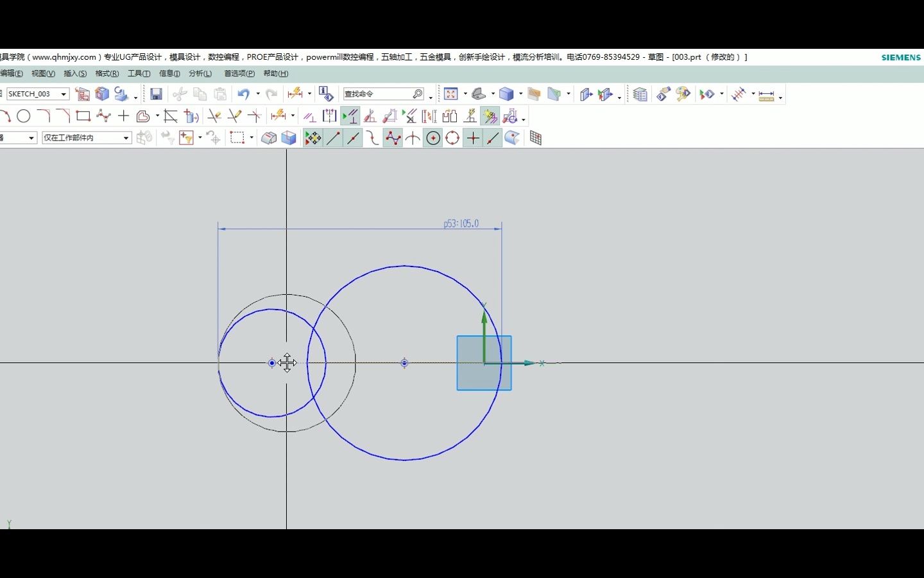
Task: Select the Fillet tool
Action: pyautogui.click(x=44, y=116)
